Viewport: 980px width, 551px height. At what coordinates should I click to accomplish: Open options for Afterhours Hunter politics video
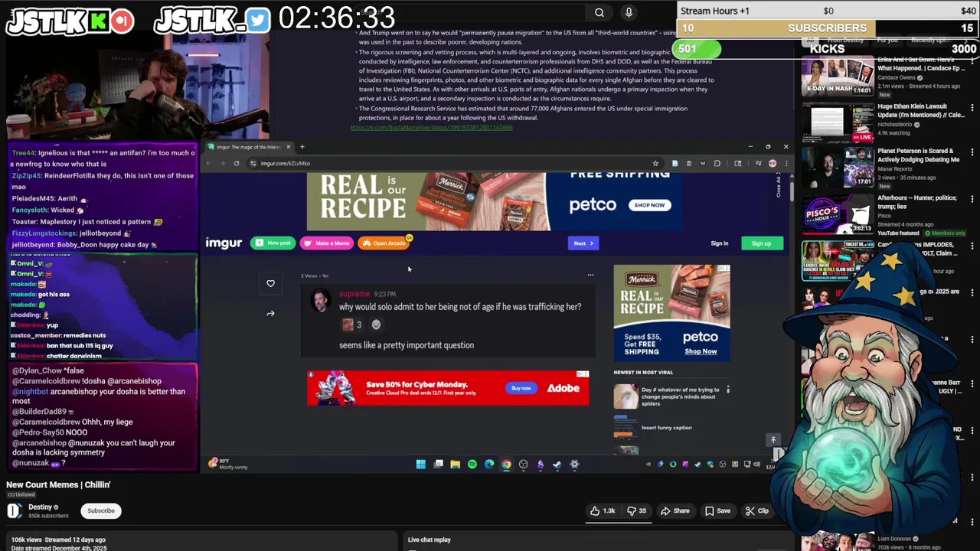pos(972,200)
